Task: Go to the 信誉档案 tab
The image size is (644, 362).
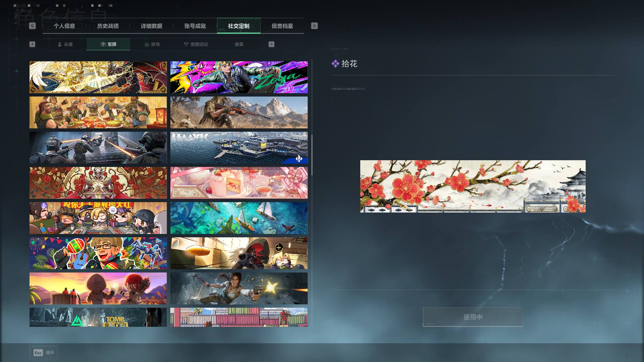Action: (282, 26)
